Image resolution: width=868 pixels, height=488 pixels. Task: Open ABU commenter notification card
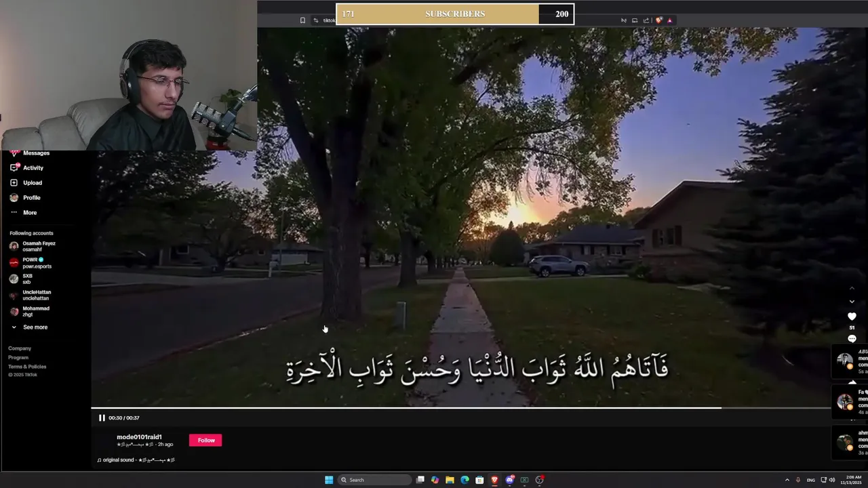tap(850, 361)
